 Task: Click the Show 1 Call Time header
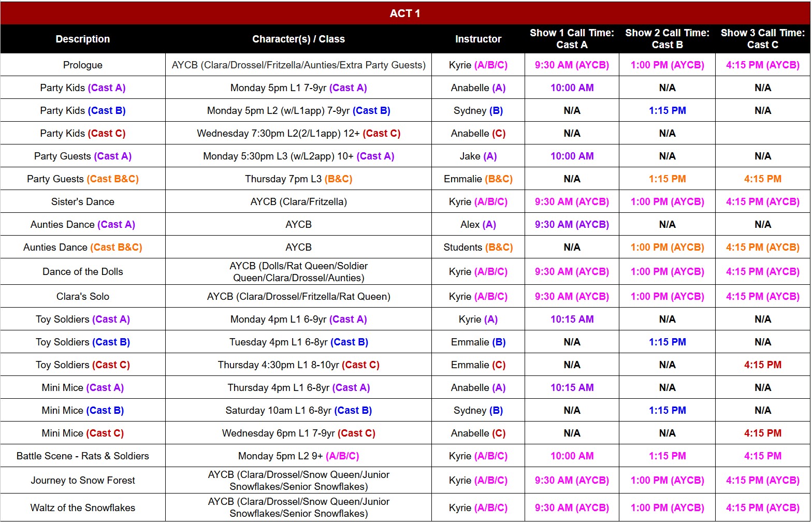click(572, 39)
